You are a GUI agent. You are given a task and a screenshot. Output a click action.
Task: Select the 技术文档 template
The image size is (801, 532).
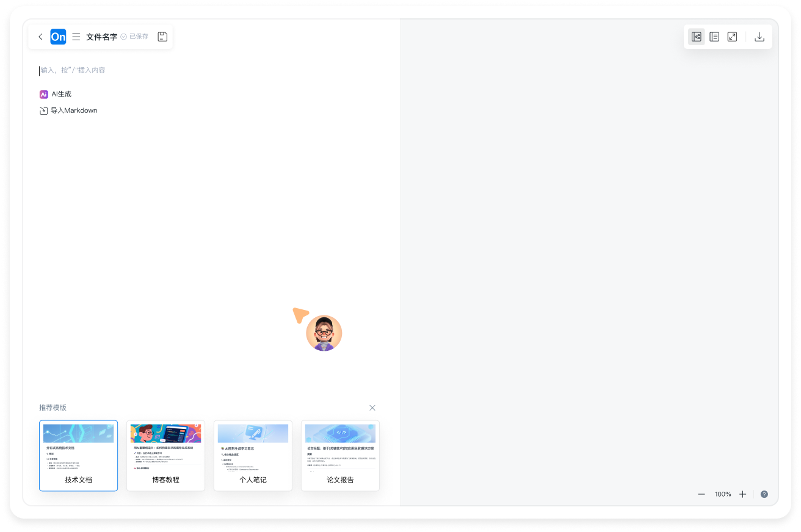(78, 455)
